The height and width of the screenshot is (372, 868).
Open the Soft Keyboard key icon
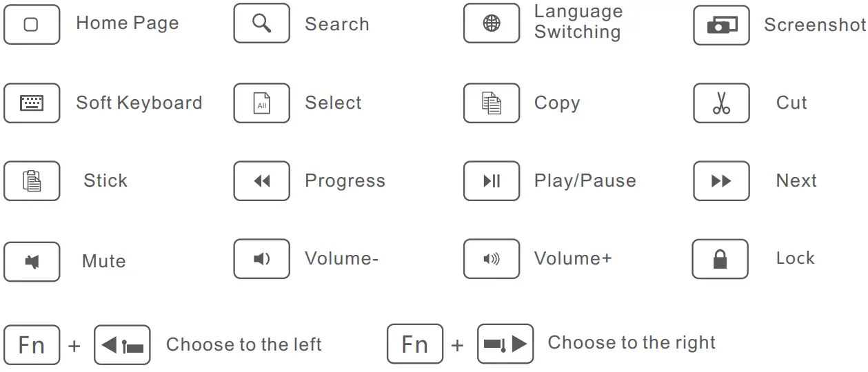pyautogui.click(x=32, y=103)
